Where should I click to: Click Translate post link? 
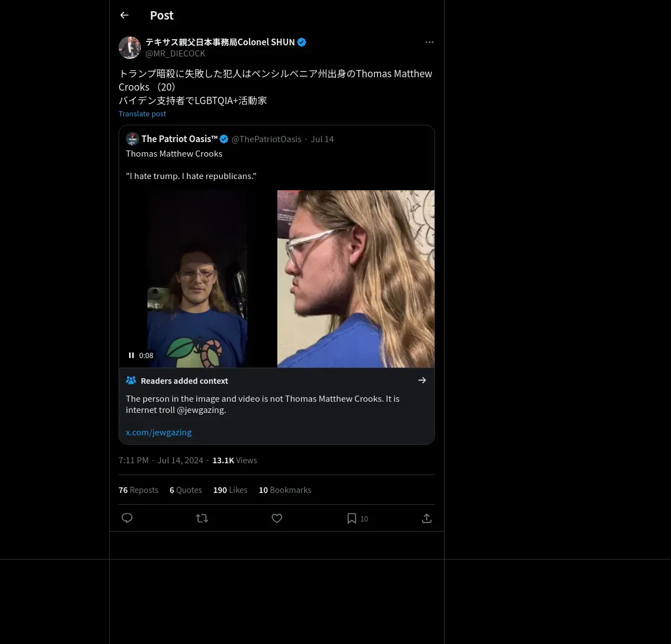142,114
